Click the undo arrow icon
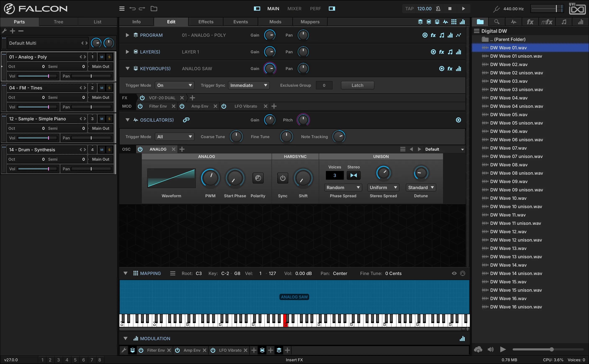This screenshot has width=589, height=364. point(132,9)
